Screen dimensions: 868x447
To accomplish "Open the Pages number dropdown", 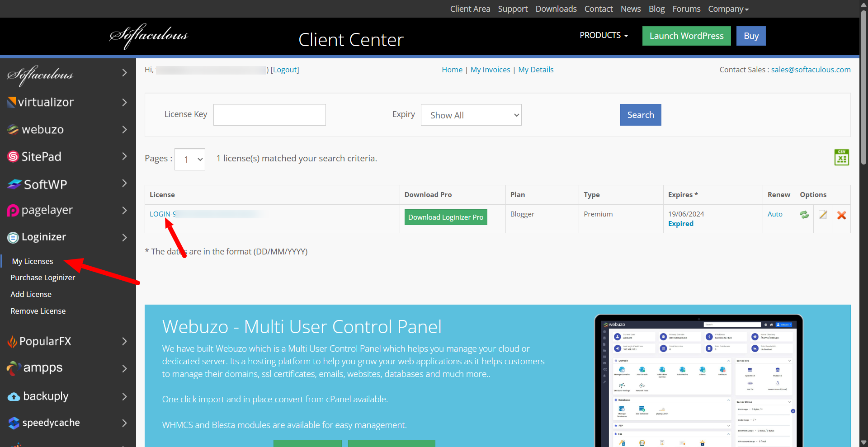I will [190, 159].
